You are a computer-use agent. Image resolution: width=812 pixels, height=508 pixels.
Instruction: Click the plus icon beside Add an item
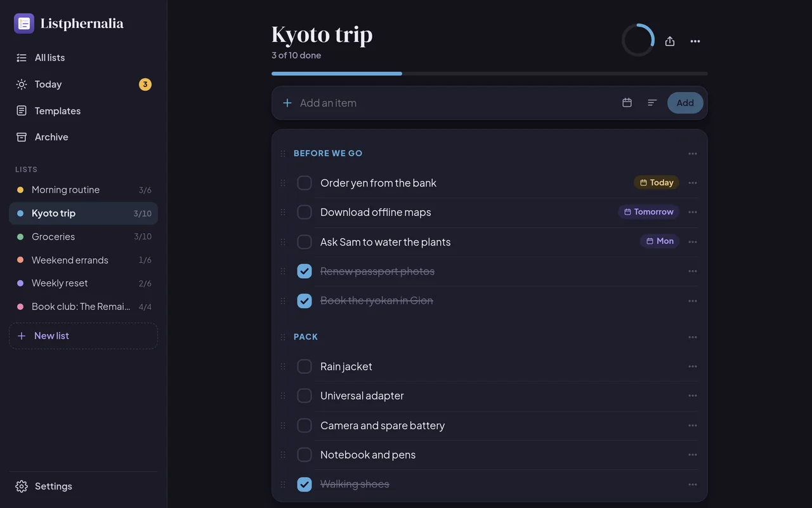pos(287,103)
